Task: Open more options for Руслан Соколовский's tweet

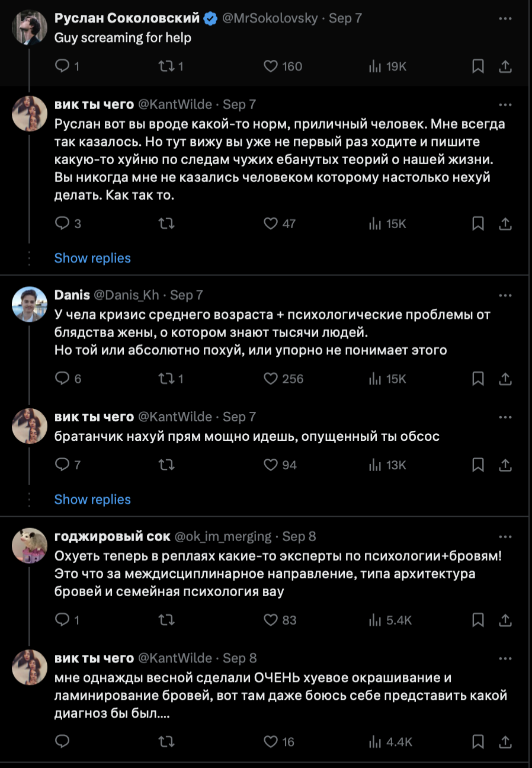Action: point(505,18)
